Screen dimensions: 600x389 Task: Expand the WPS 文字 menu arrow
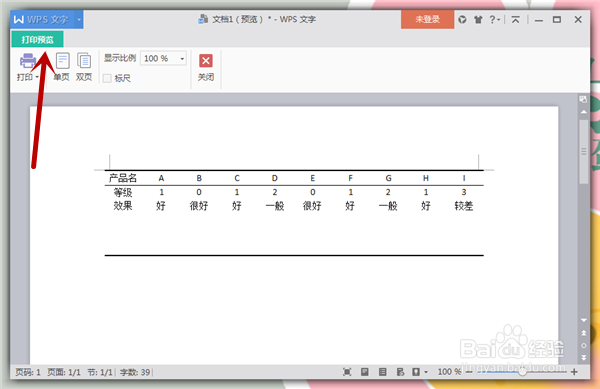coord(78,20)
